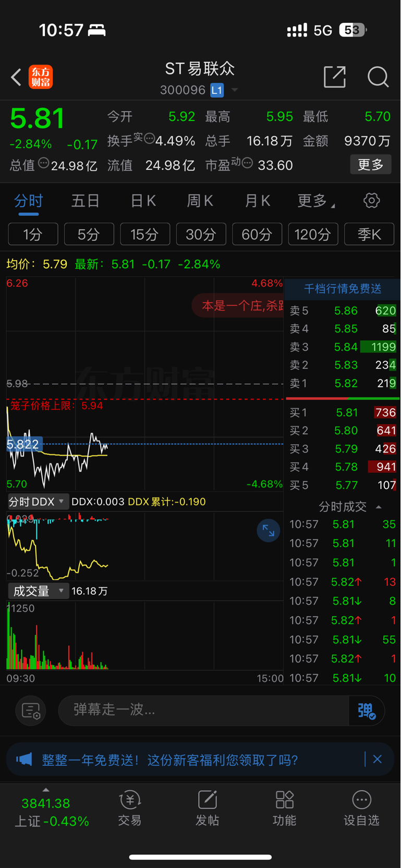The image size is (401, 868).
Task: Select the 120分 period button
Action: point(313,234)
